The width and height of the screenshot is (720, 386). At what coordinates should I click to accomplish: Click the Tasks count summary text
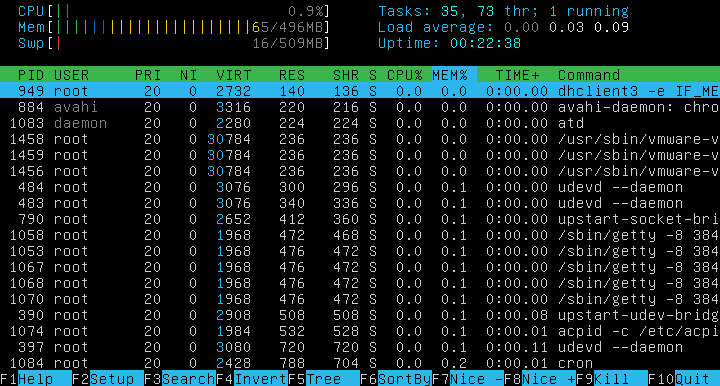pos(503,11)
